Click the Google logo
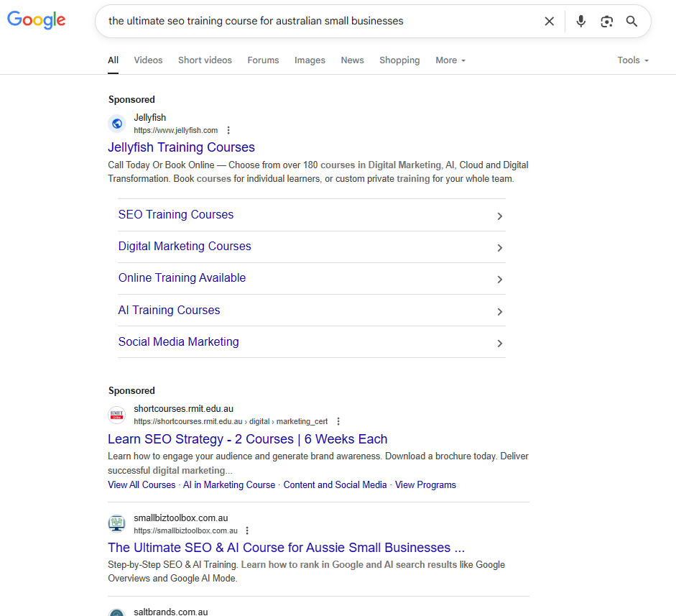This screenshot has width=676, height=616. click(36, 20)
